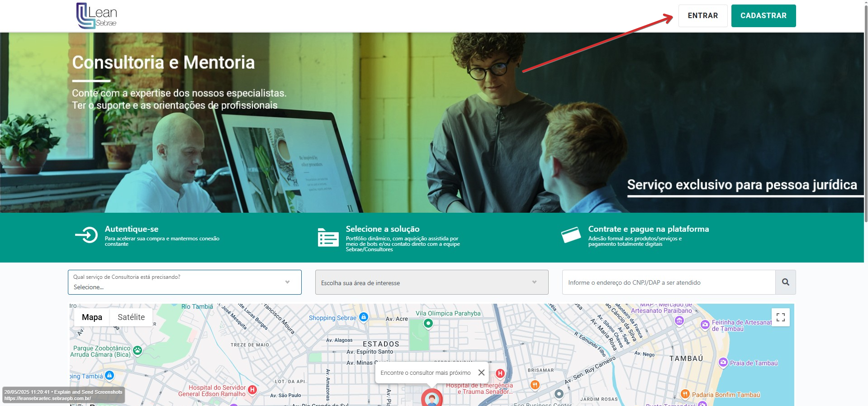This screenshot has height=406, width=868.
Task: Open the Consultoria service type dropdown
Action: pyautogui.click(x=184, y=282)
